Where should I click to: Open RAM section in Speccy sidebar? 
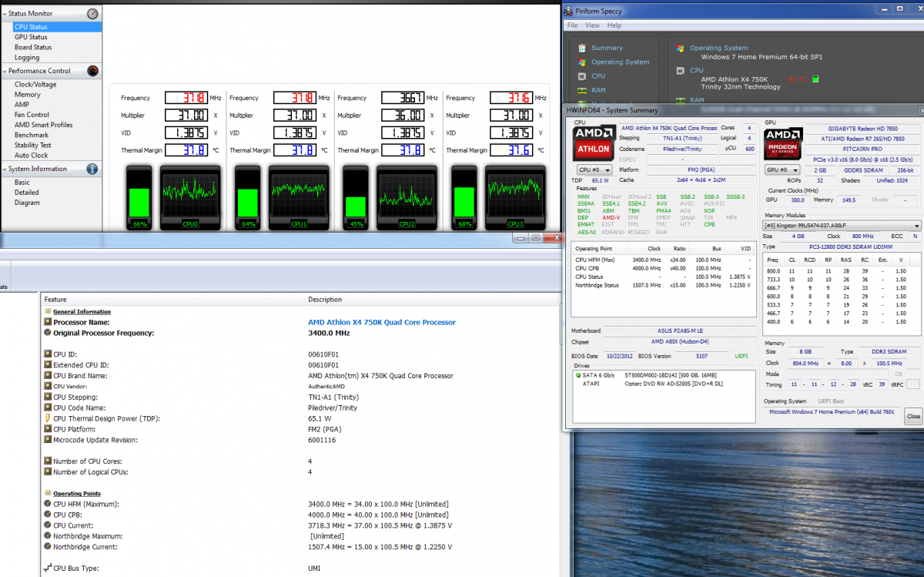pos(598,90)
